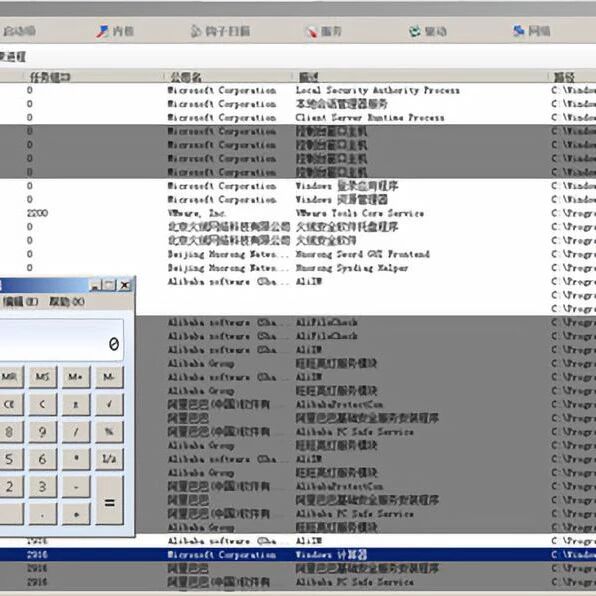The width and height of the screenshot is (596, 596).
Task: Click calculator square root button
Action: point(109,404)
